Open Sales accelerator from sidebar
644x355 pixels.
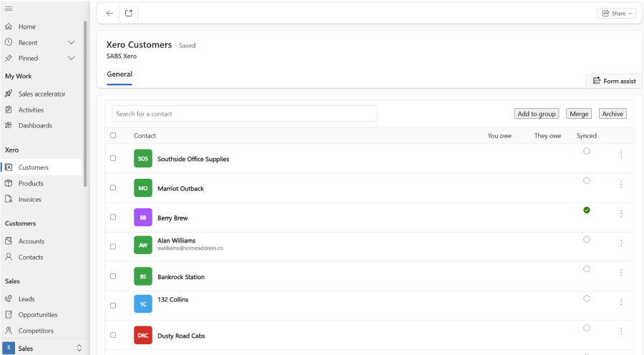pos(42,94)
